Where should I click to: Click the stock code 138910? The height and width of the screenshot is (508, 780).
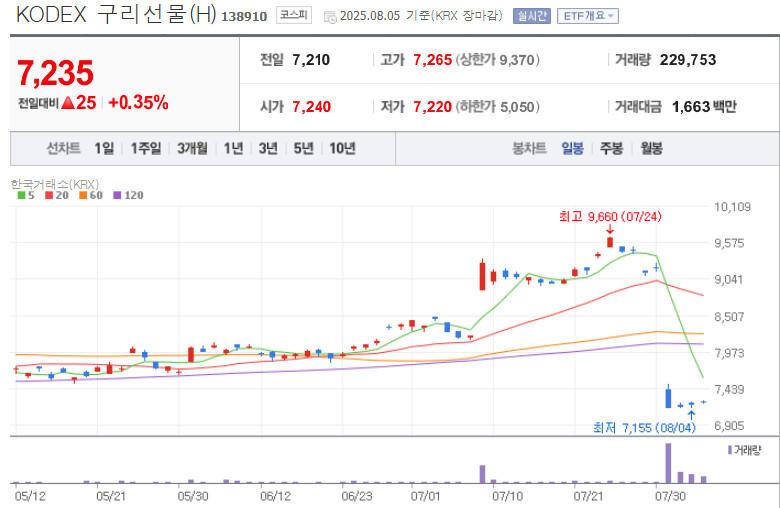[x=244, y=17]
